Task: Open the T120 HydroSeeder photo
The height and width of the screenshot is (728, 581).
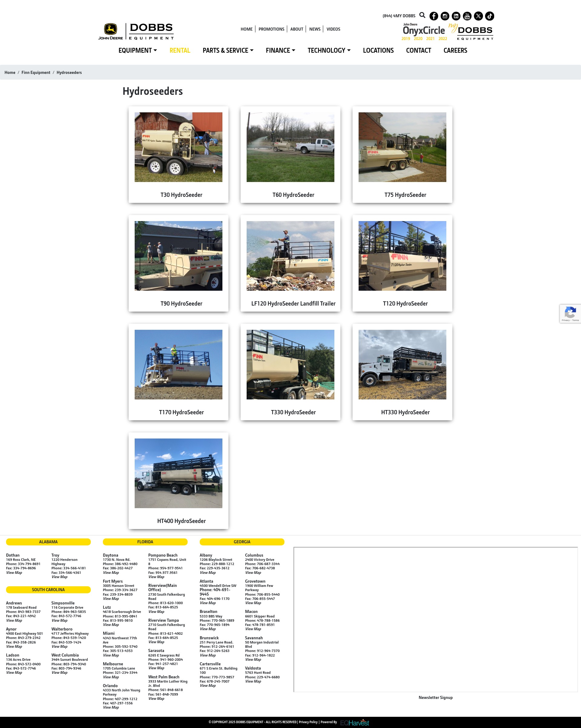Action: pos(402,256)
